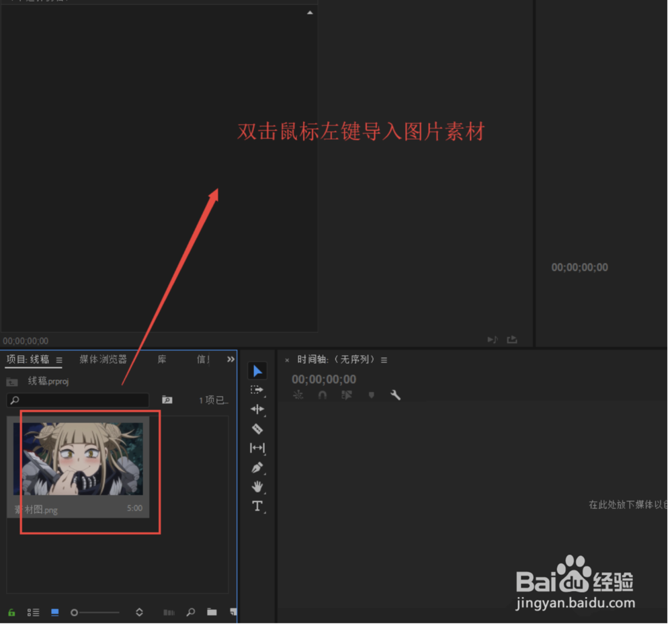Toggle insert sequences as nests icon
Screen dimensions: 672x626
click(298, 395)
